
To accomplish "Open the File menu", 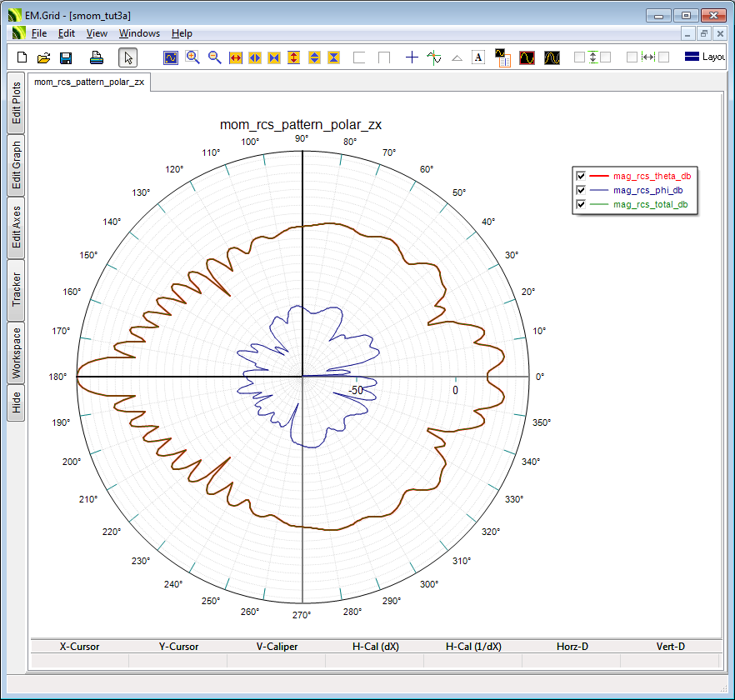I will coord(39,33).
